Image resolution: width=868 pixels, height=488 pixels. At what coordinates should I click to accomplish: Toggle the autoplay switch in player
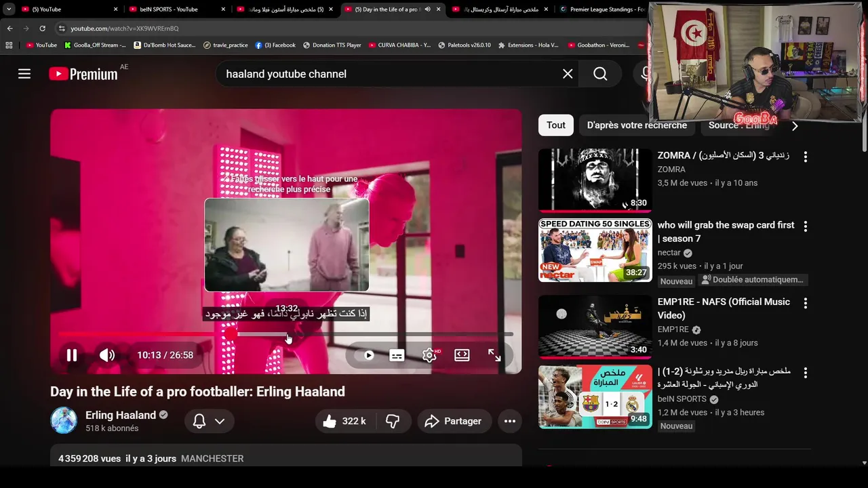coord(366,355)
